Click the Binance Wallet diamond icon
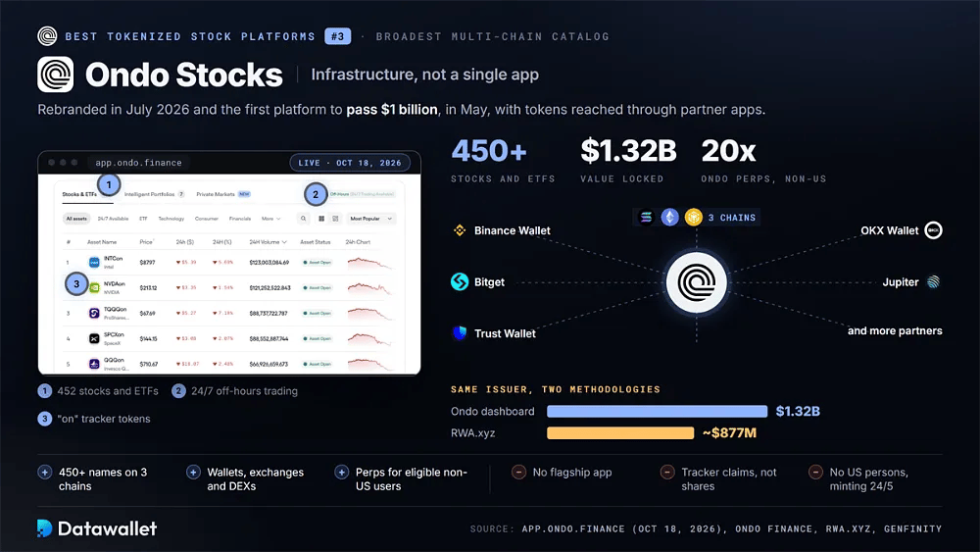The height and width of the screenshot is (552, 980). (460, 230)
